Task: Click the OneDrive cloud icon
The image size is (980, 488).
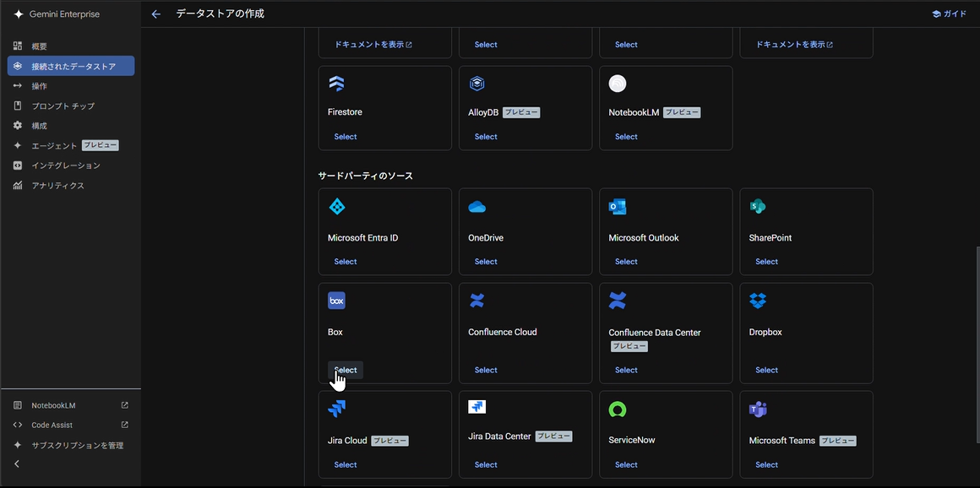Action: [x=476, y=207]
